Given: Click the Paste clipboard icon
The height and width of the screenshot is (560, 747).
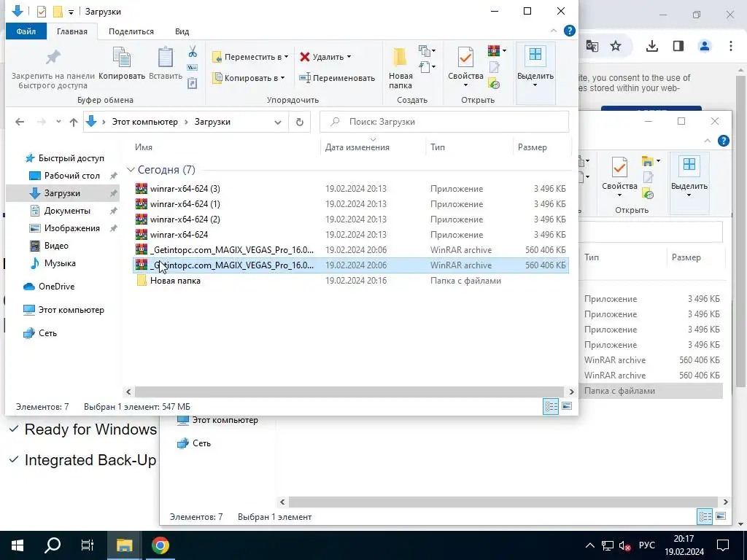Looking at the screenshot, I should (166, 58).
